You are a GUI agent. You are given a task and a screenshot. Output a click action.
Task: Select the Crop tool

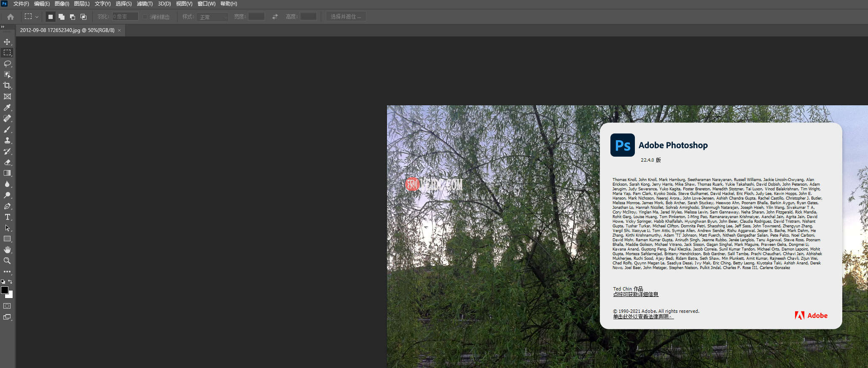[7, 85]
